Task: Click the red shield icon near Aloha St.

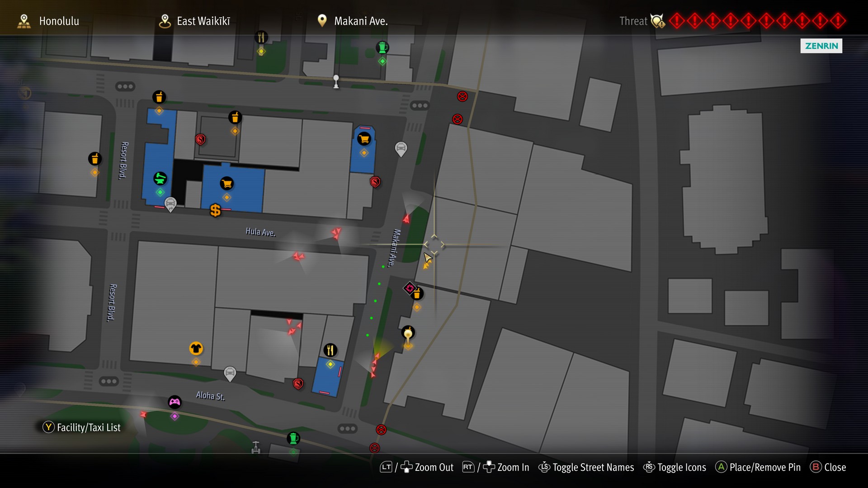Action: pyautogui.click(x=297, y=384)
